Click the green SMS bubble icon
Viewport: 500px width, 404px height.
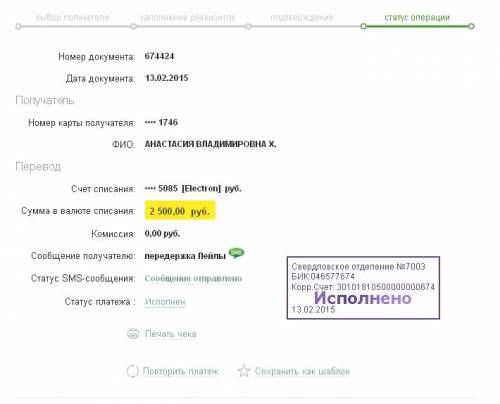tap(236, 253)
